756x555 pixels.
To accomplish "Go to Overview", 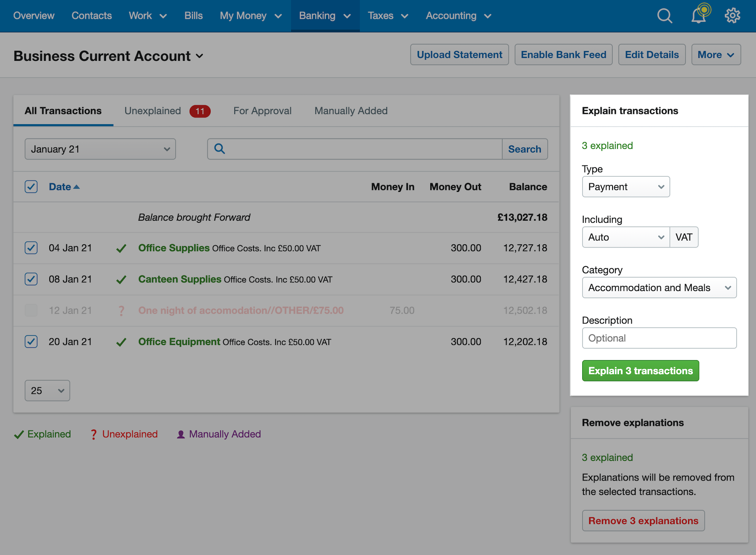I will pos(34,16).
